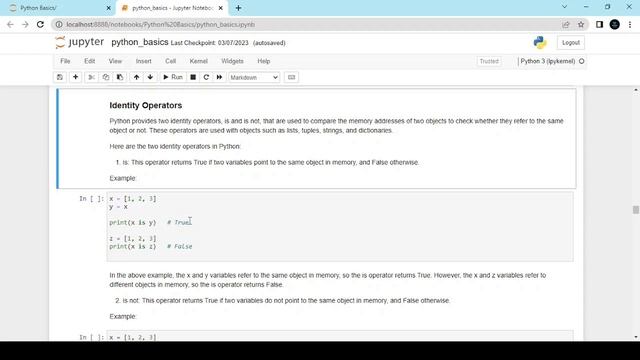Open the command palette keyboard icon

291,77
